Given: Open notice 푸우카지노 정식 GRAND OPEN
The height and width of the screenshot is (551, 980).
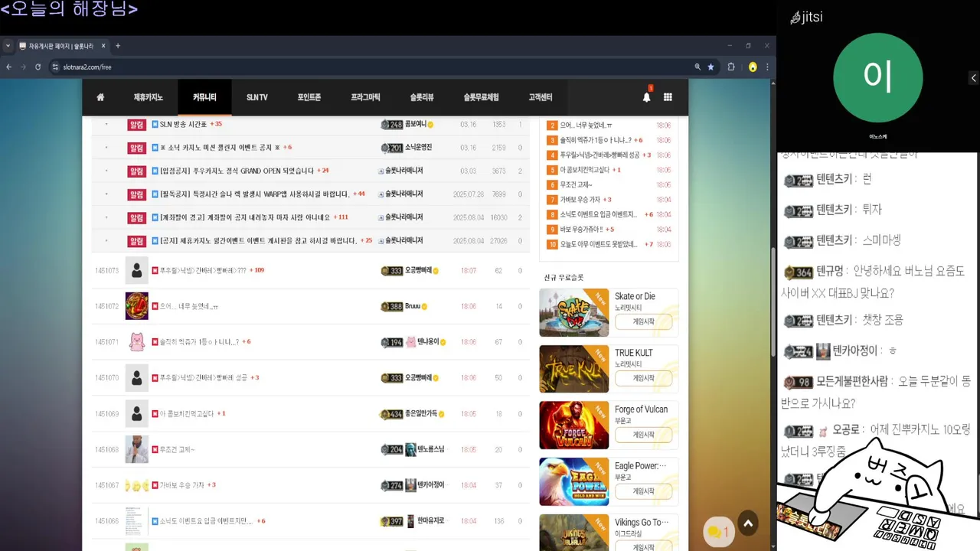Looking at the screenshot, I should (x=237, y=171).
